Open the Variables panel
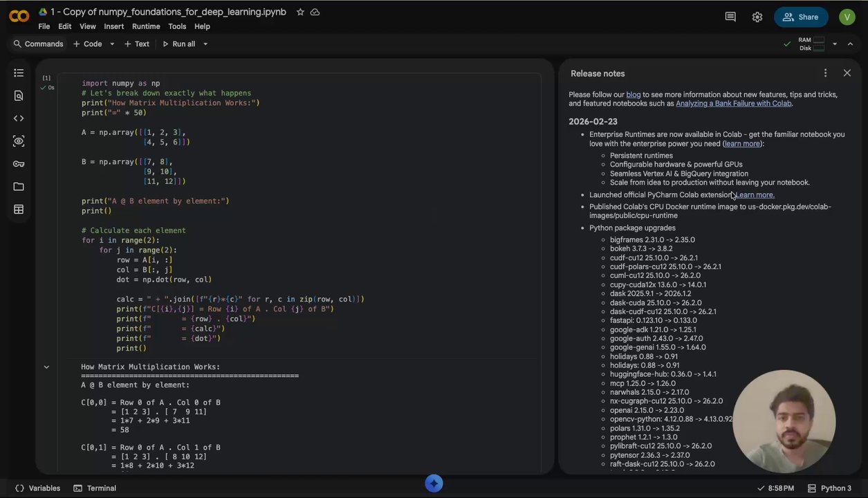Image resolution: width=868 pixels, height=498 pixels. coord(38,488)
